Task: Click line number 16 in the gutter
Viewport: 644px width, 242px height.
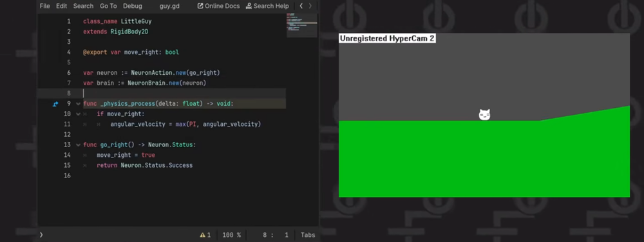Action: [x=67, y=176]
